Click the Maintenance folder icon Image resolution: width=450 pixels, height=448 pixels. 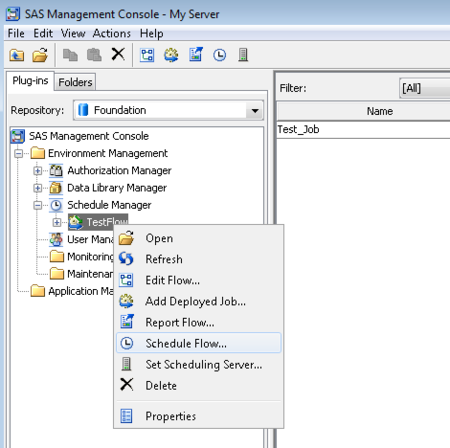(x=57, y=274)
